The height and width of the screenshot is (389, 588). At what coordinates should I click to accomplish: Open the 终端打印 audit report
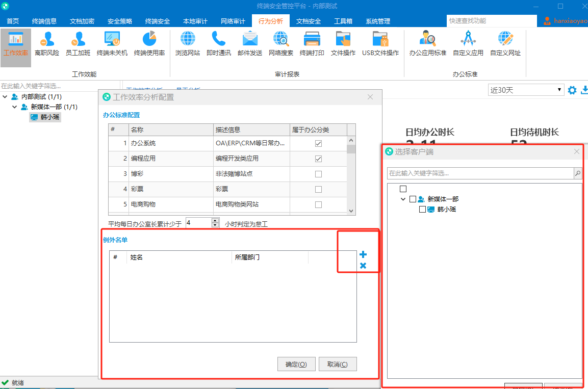tap(312, 44)
